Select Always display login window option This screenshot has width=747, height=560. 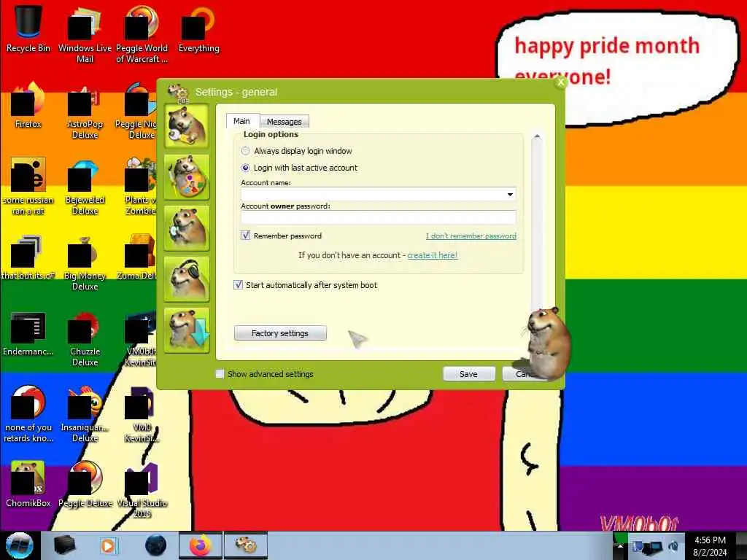pyautogui.click(x=245, y=151)
